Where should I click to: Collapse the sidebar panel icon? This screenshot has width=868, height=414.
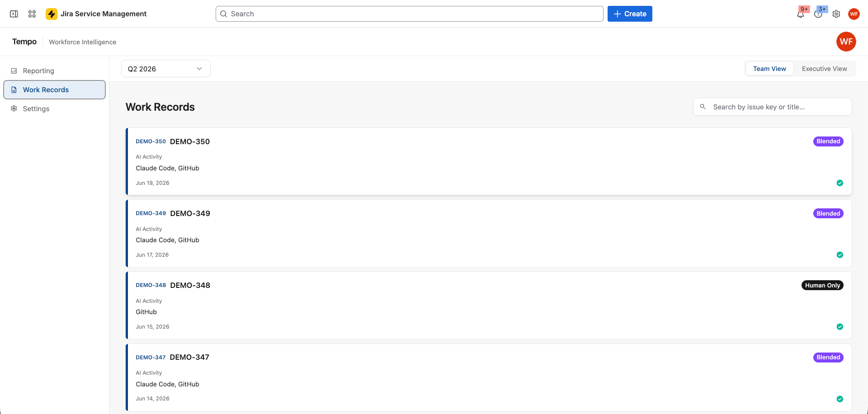click(x=14, y=14)
